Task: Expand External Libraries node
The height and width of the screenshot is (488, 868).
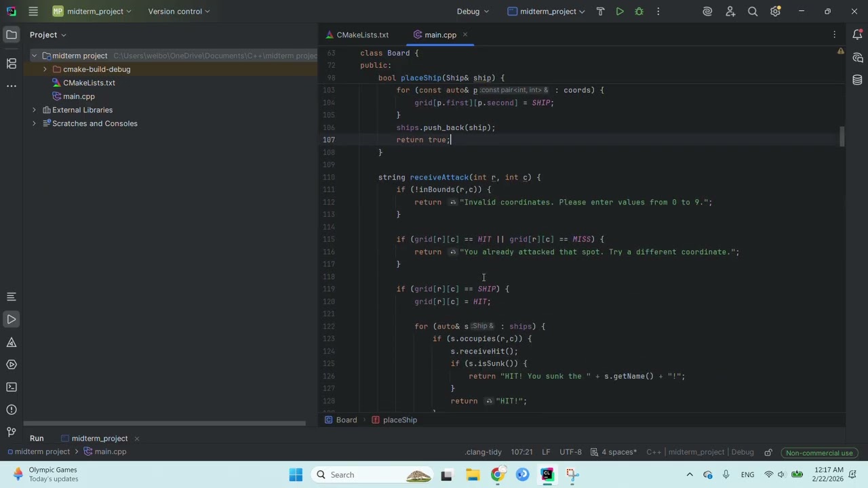Action: coord(34,110)
